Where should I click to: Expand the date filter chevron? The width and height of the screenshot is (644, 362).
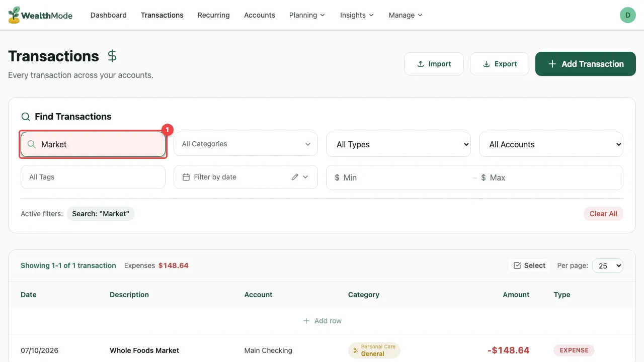pyautogui.click(x=305, y=177)
